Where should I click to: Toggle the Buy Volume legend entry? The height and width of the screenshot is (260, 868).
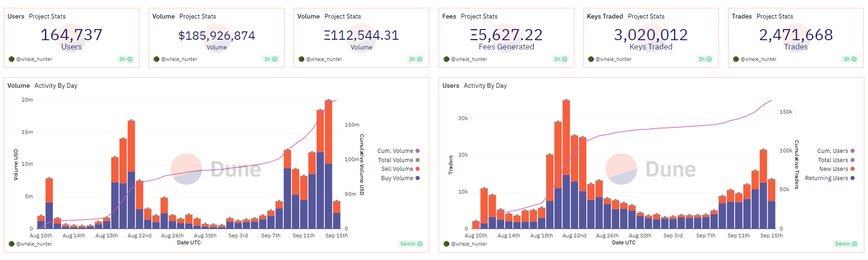click(x=397, y=178)
